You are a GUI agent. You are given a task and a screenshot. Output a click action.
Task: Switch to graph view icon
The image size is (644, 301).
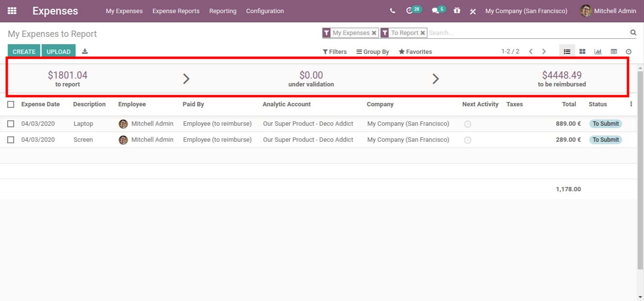598,51
